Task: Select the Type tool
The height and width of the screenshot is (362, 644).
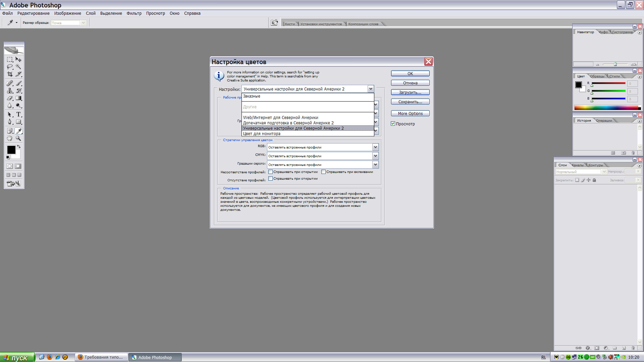Action: click(x=18, y=115)
